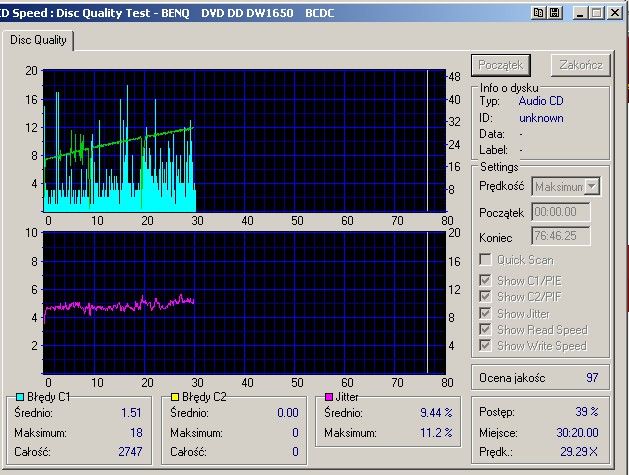Click the copy-to-clipboard icon in title bar
Viewport: 629px width, 475px height.
(x=539, y=13)
